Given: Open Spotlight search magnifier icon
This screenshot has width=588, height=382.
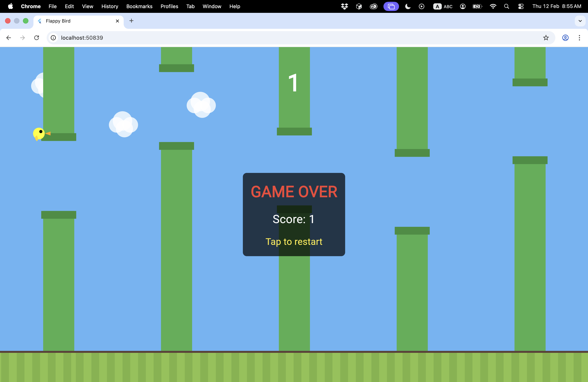Looking at the screenshot, I should click(507, 6).
